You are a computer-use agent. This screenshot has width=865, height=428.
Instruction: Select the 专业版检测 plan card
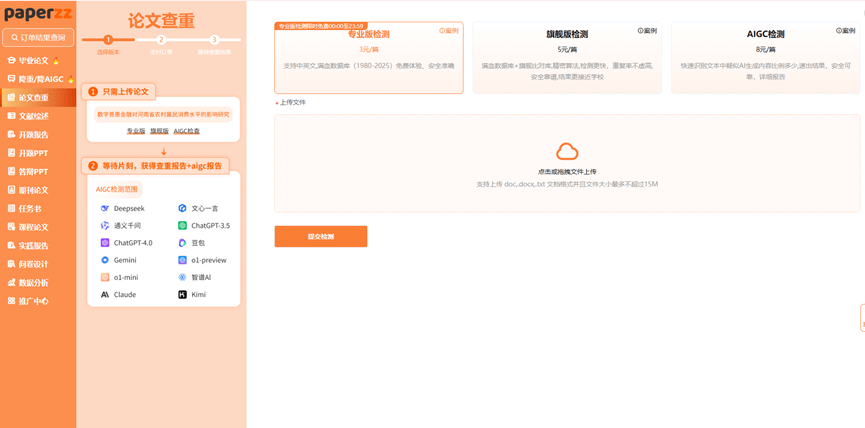click(x=369, y=58)
